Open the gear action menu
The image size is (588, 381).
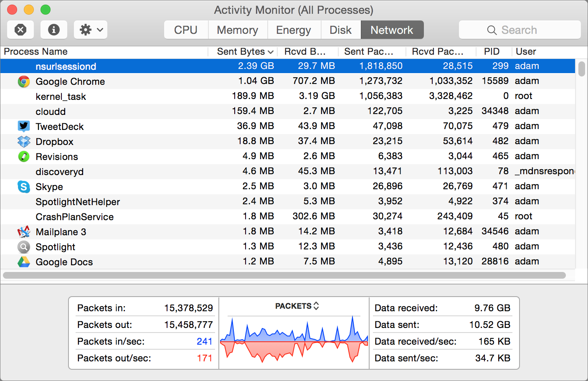click(91, 30)
